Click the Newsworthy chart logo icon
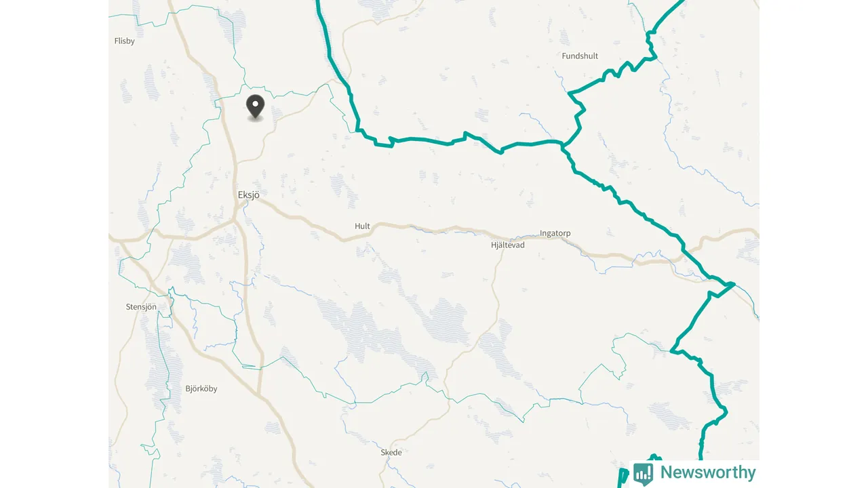The image size is (868, 488). [x=643, y=473]
